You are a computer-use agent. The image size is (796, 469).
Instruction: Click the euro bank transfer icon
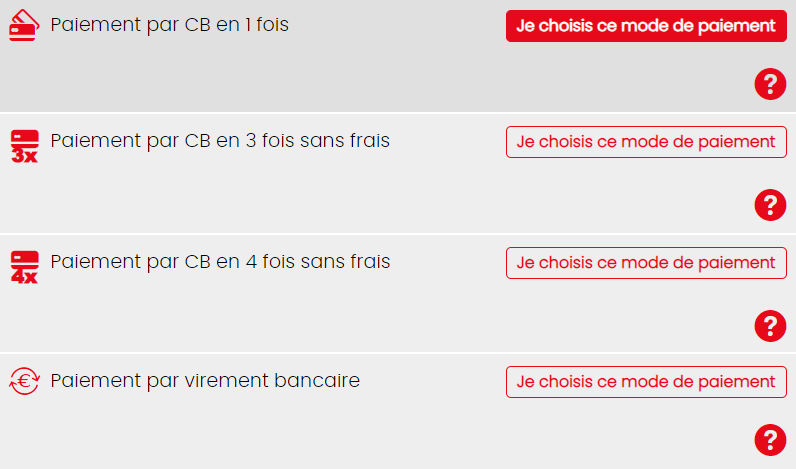point(24,381)
